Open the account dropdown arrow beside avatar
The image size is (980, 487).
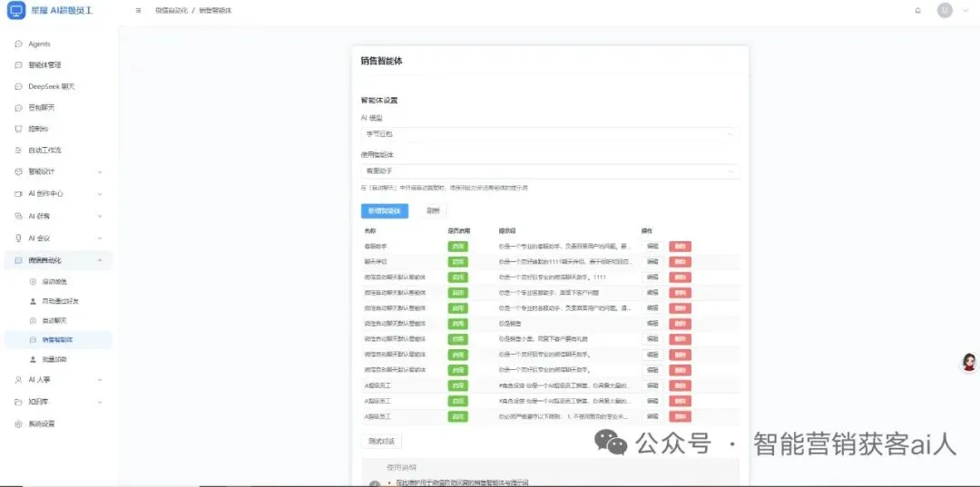(965, 11)
